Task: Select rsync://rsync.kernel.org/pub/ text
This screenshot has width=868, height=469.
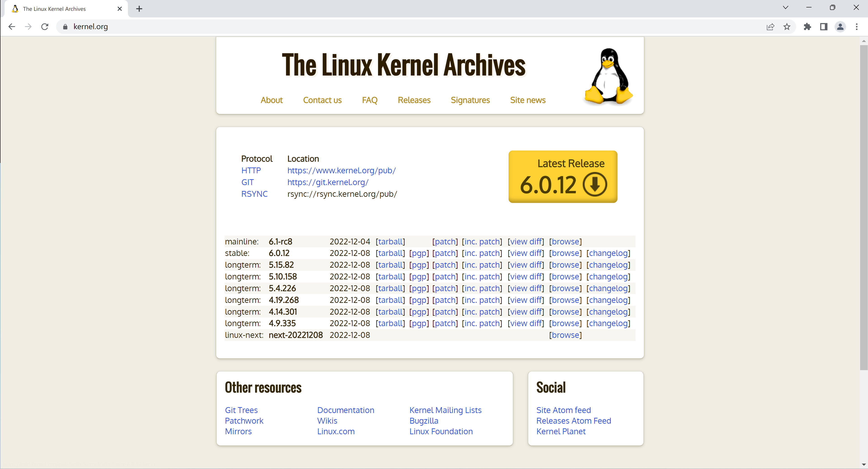Action: 342,194
